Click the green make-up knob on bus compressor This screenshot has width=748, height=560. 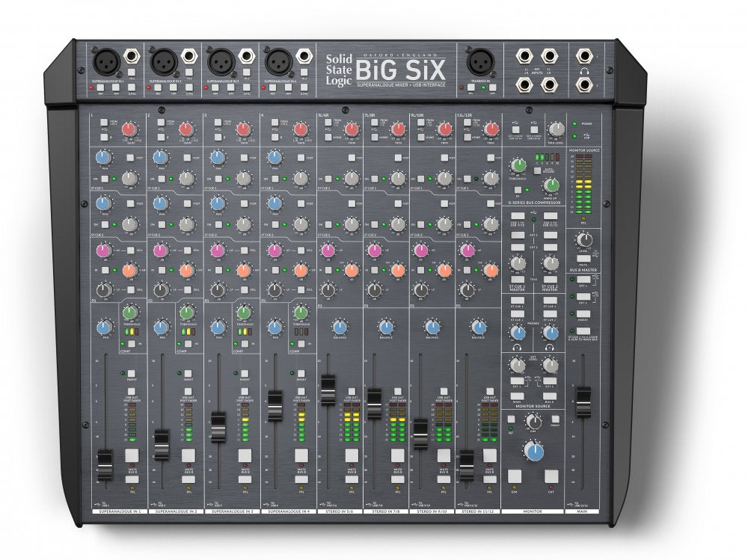[551, 185]
